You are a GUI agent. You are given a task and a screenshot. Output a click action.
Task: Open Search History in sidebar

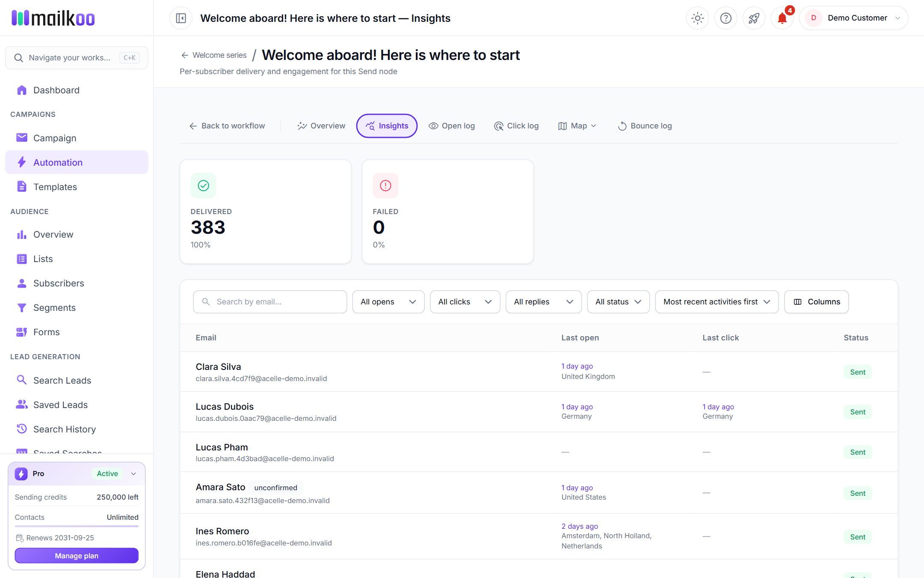(x=77, y=429)
